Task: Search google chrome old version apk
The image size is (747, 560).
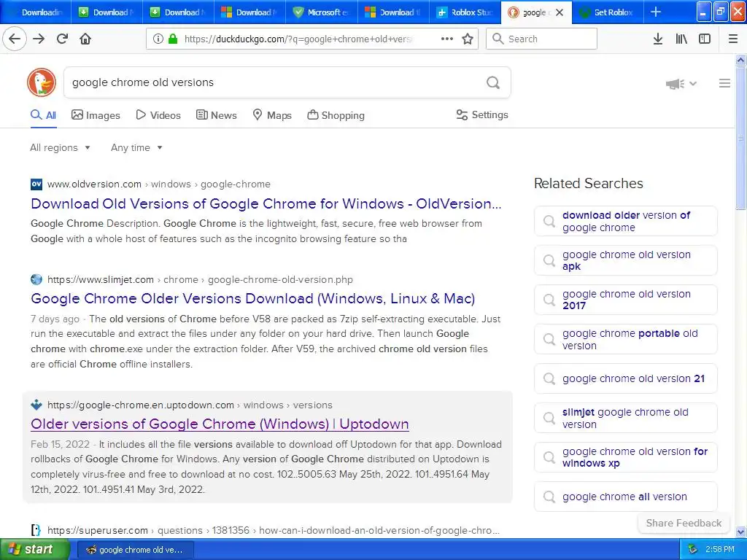Action: pyautogui.click(x=625, y=260)
